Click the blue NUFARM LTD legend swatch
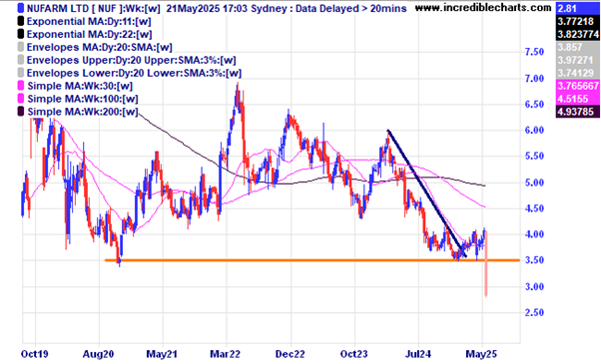This screenshot has width=601, height=364. 21,8
